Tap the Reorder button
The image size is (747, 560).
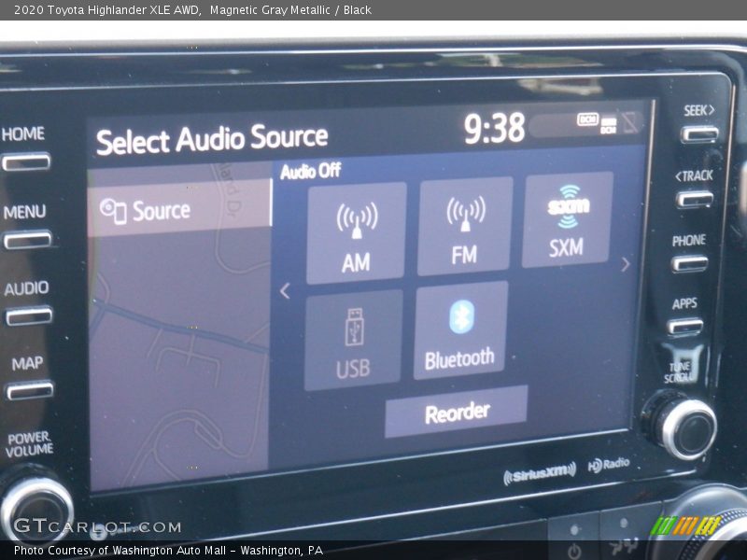[x=457, y=412]
